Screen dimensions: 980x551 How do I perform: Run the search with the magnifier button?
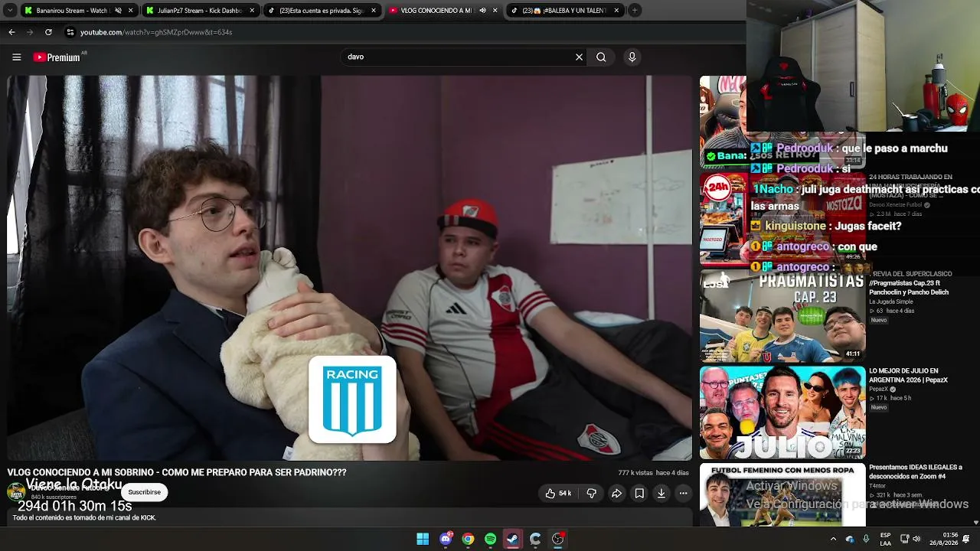(x=601, y=57)
